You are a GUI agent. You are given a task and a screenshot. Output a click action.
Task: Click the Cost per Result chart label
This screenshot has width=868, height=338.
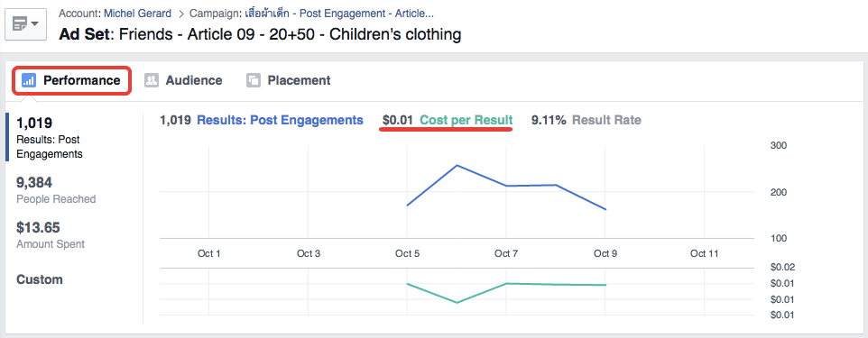point(466,120)
